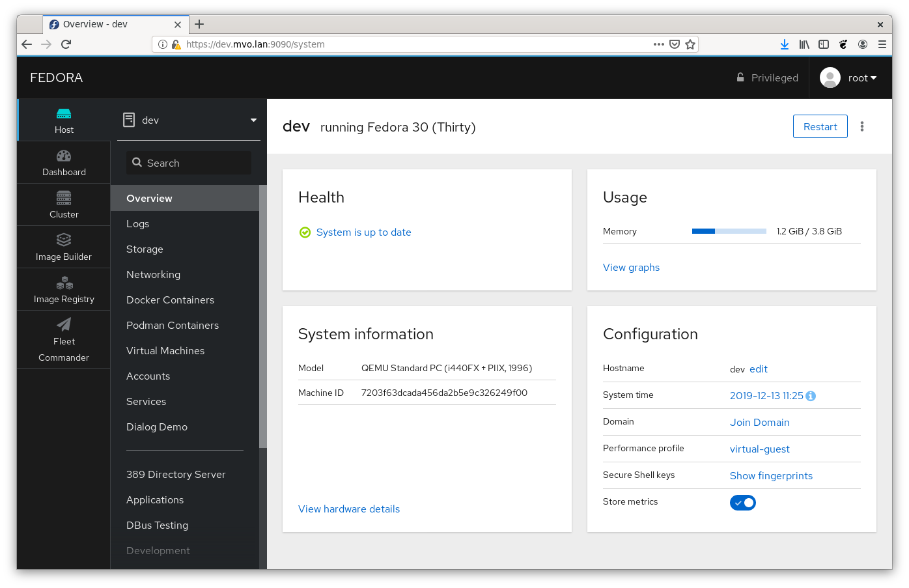Open the View graphs link
This screenshot has height=588, width=909.
click(x=631, y=268)
